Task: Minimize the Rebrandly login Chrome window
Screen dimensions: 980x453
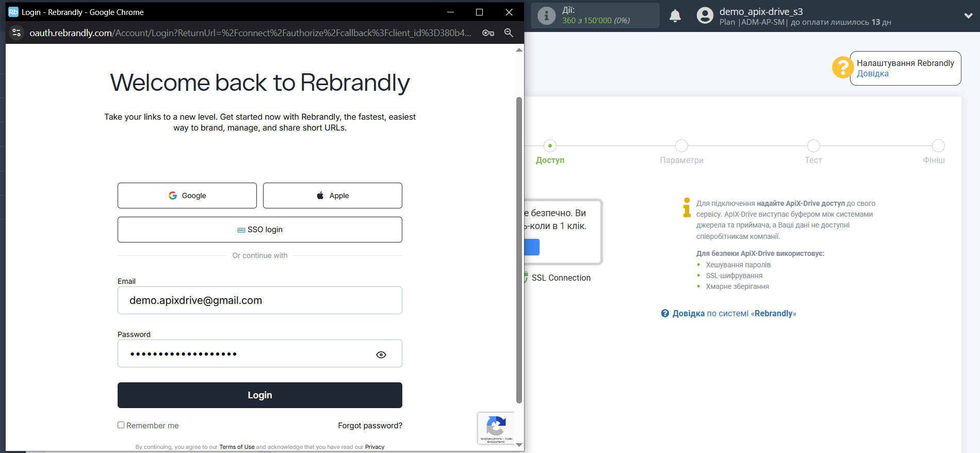Action: pyautogui.click(x=450, y=12)
